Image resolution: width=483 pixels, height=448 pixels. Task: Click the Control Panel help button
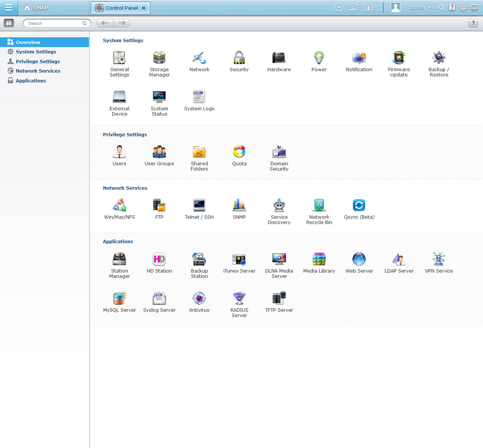point(473,23)
